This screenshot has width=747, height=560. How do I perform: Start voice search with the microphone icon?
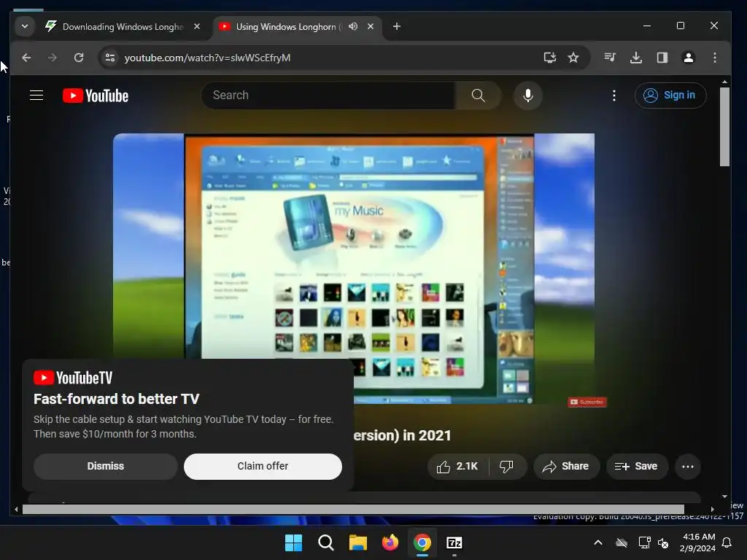click(528, 96)
